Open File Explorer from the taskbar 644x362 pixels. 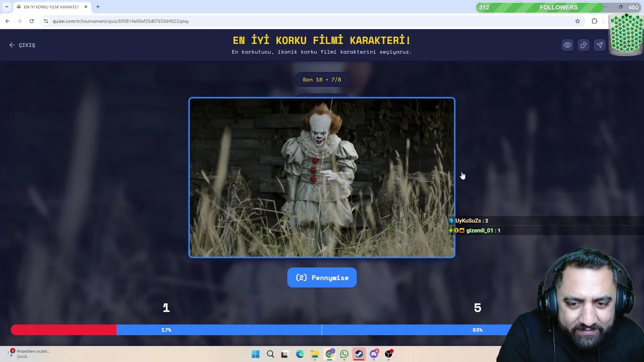(314, 354)
